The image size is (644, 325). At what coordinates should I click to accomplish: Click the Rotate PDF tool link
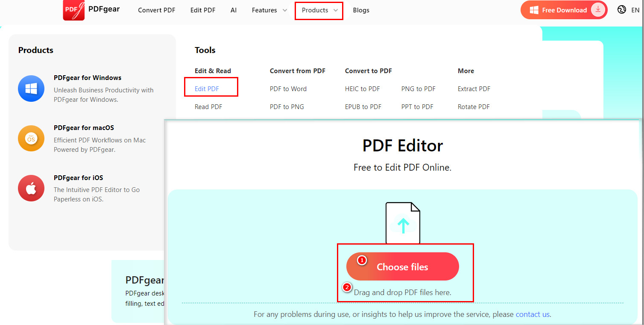coord(474,107)
